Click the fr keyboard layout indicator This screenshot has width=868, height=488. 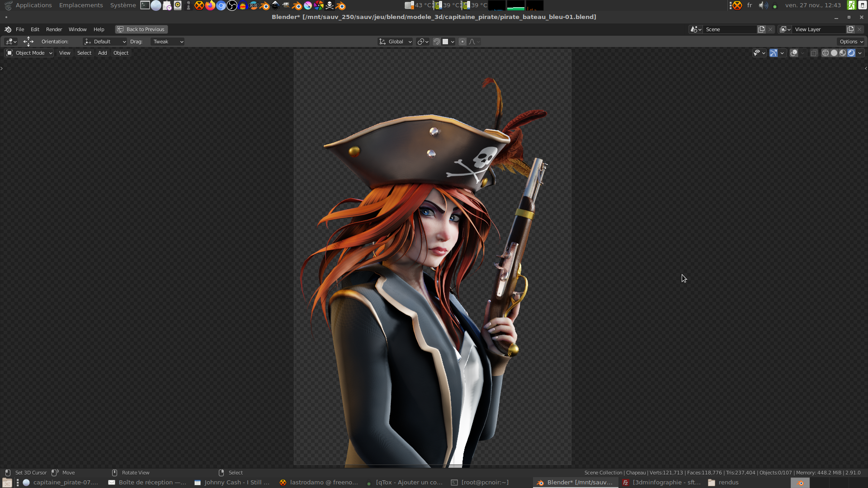[750, 5]
